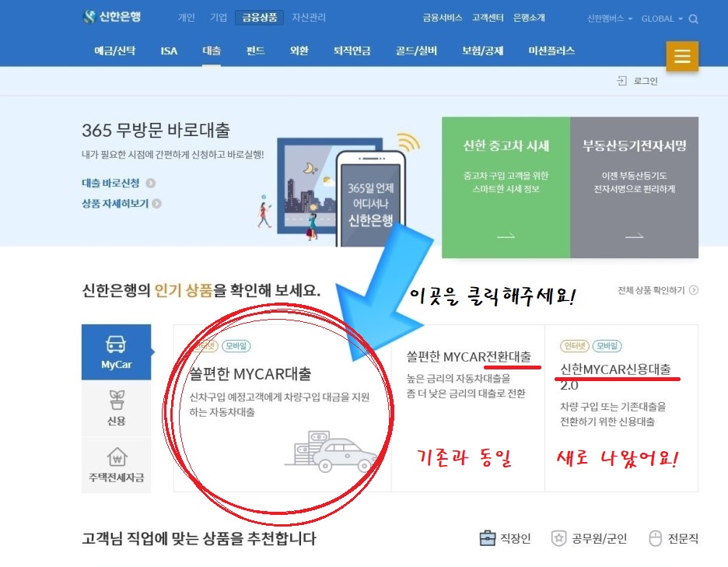
Task: Expand the GLOBAL dropdown
Action: pyautogui.click(x=662, y=19)
